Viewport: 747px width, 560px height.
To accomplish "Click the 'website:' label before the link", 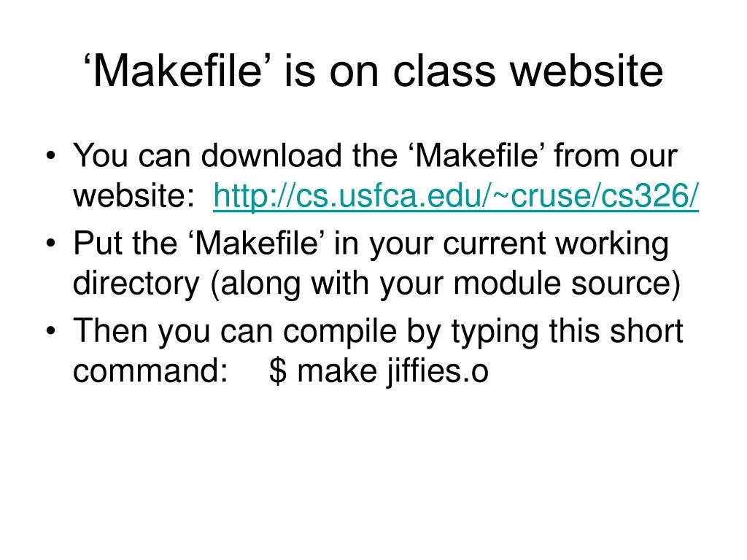I will tap(134, 195).
